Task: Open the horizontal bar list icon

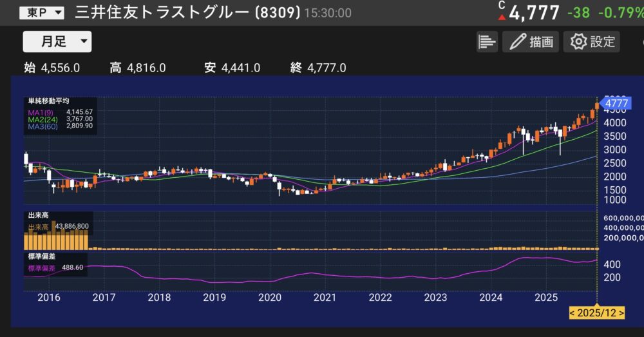Action: [x=487, y=41]
